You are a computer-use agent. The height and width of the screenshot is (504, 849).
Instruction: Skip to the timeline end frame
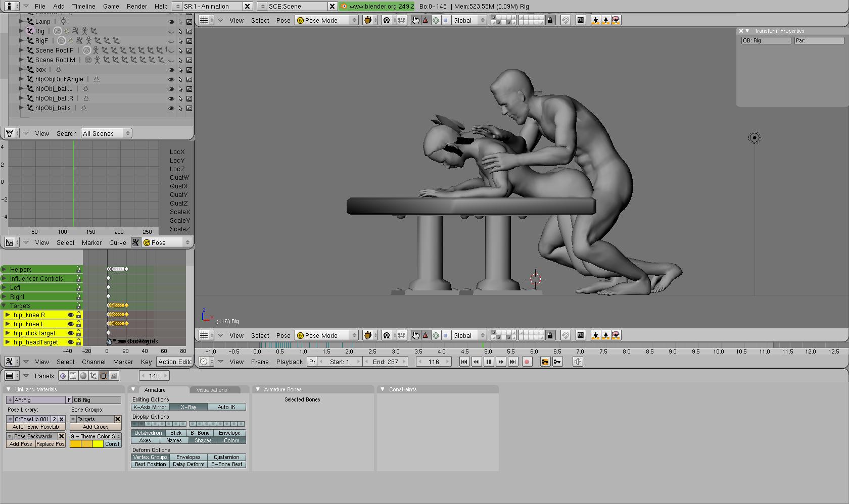512,362
